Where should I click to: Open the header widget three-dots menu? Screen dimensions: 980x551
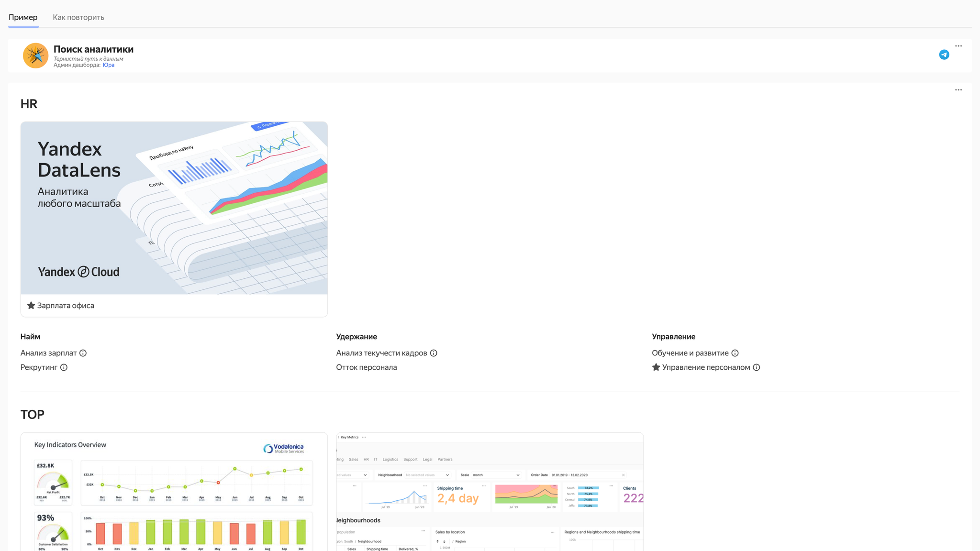click(958, 46)
